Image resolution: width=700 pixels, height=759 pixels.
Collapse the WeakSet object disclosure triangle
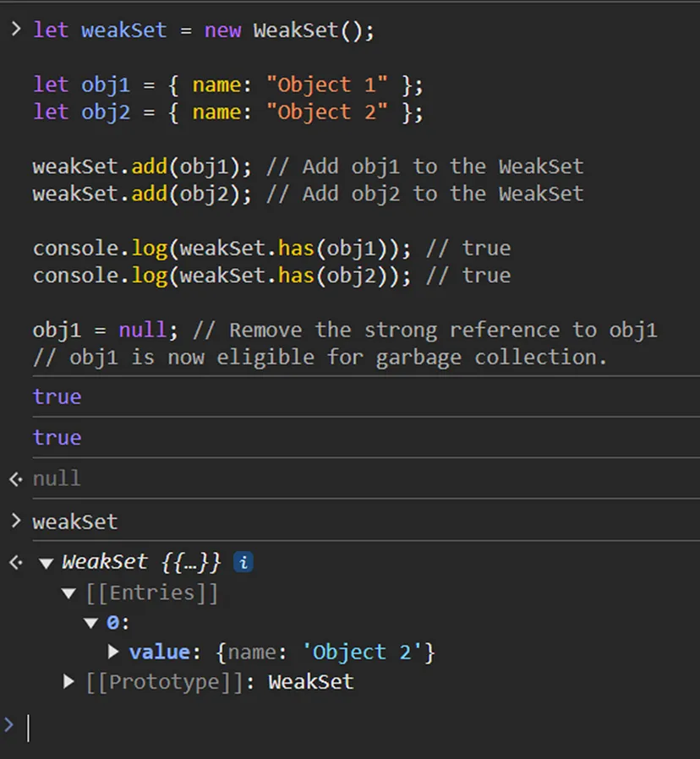(46, 563)
